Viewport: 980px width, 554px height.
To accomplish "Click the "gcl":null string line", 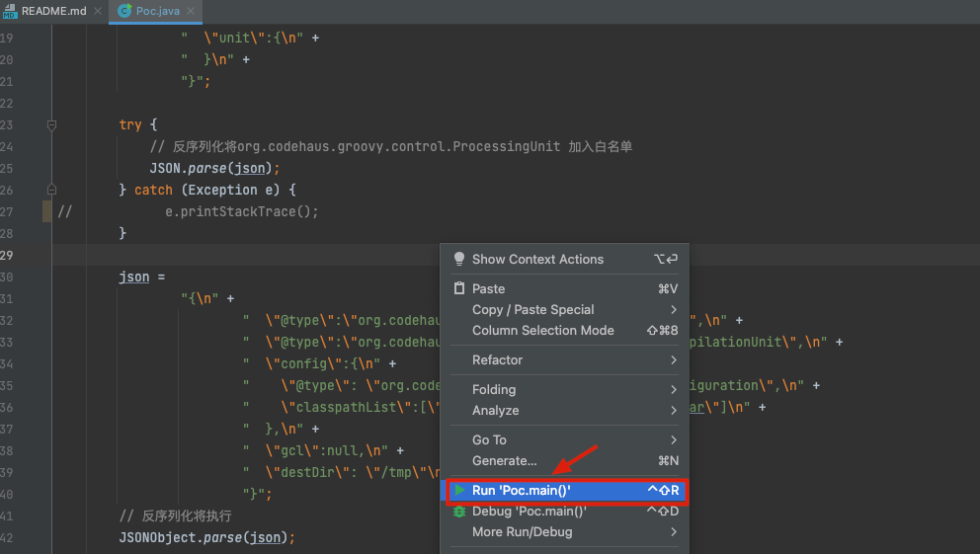I will pos(323,451).
